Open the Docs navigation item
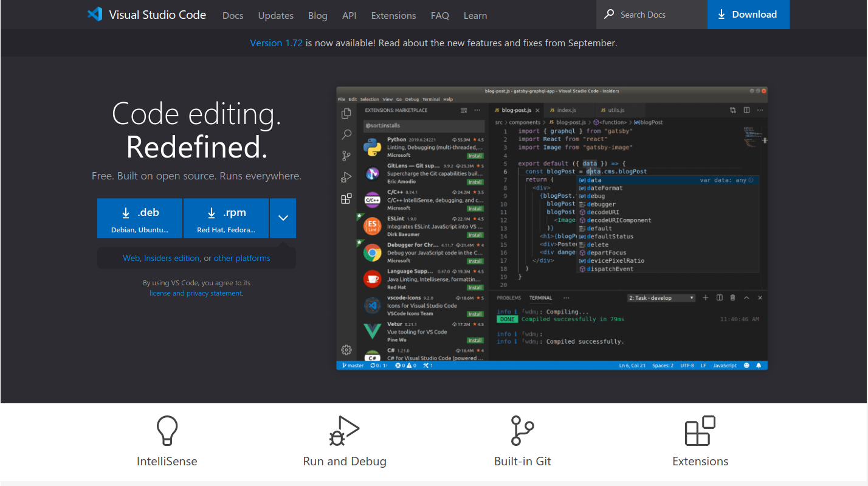Image resolution: width=868 pixels, height=486 pixels. pos(233,15)
